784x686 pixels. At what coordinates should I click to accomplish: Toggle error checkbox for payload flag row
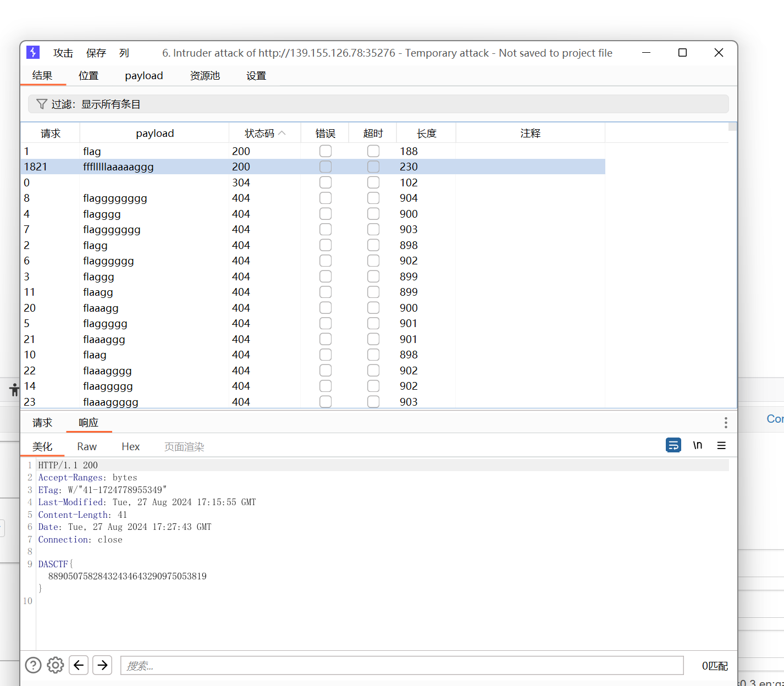pyautogui.click(x=325, y=151)
